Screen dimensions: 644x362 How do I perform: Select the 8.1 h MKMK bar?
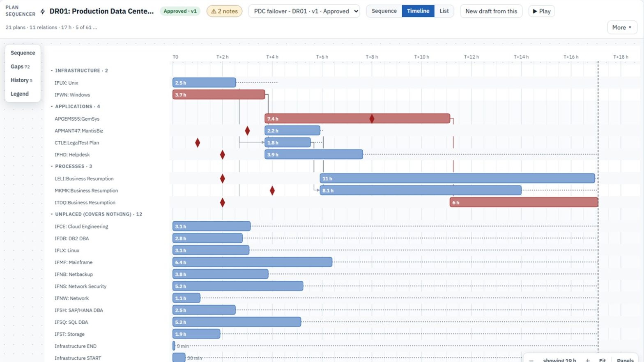pos(421,190)
